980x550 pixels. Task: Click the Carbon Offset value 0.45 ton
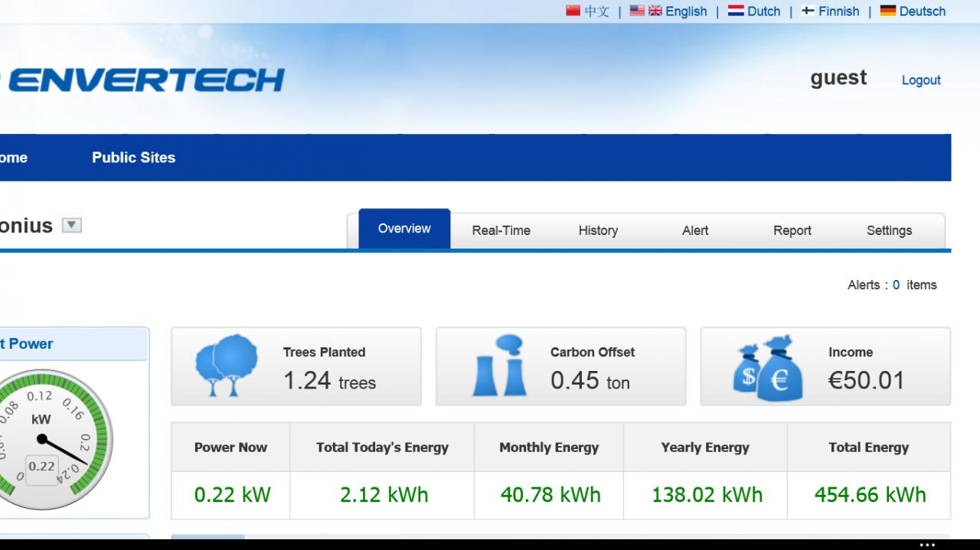pyautogui.click(x=590, y=380)
